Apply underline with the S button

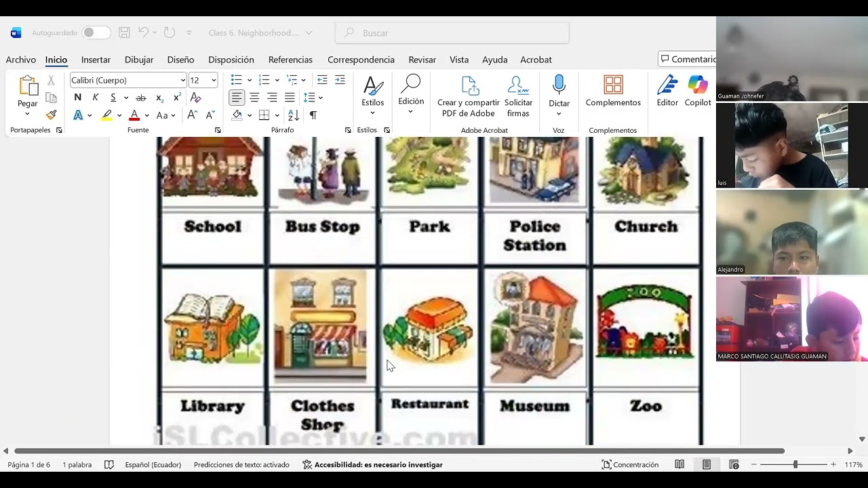[113, 98]
